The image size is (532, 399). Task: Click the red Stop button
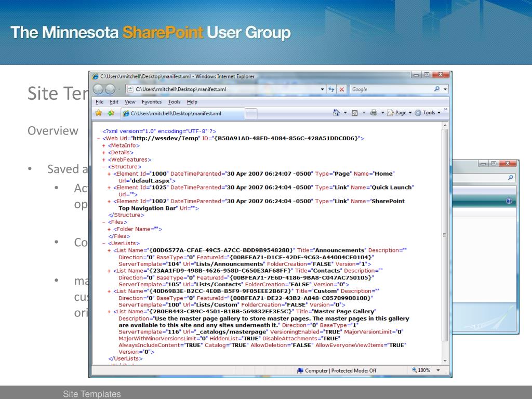click(x=342, y=89)
